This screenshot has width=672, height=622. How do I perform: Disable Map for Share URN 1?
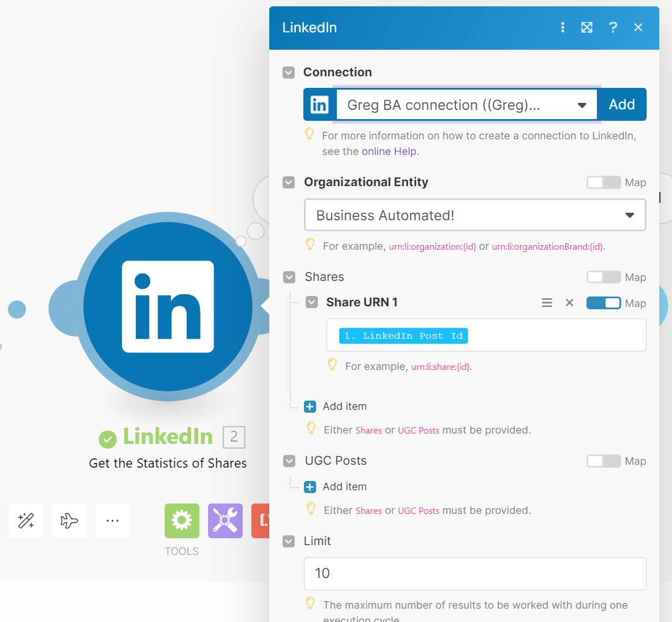603,303
